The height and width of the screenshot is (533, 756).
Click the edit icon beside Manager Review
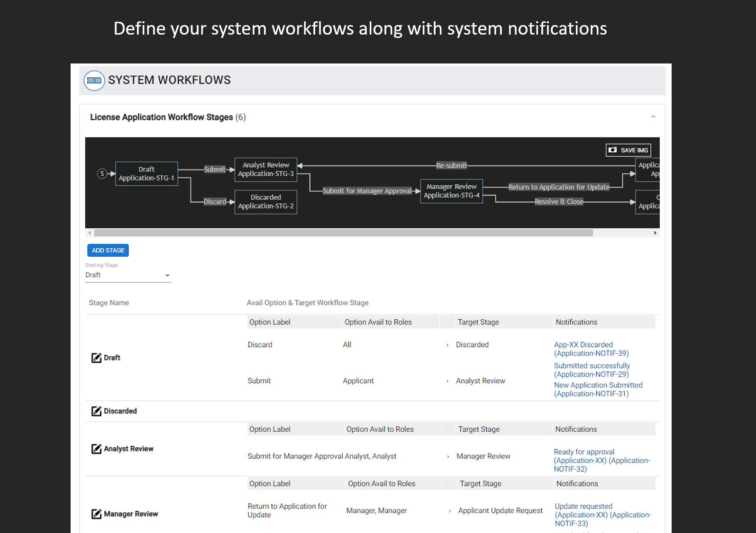(x=96, y=514)
